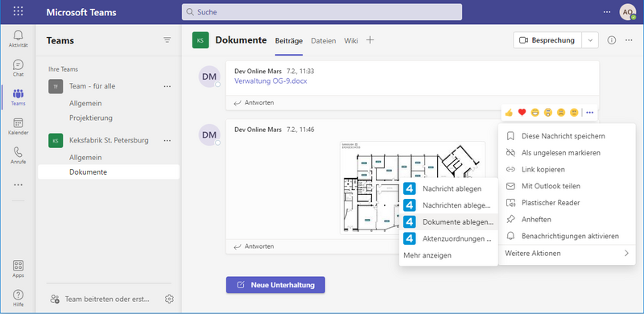Click Team beitreten oder erstellen
Viewport: 644px width, 314px height.
pyautogui.click(x=100, y=299)
